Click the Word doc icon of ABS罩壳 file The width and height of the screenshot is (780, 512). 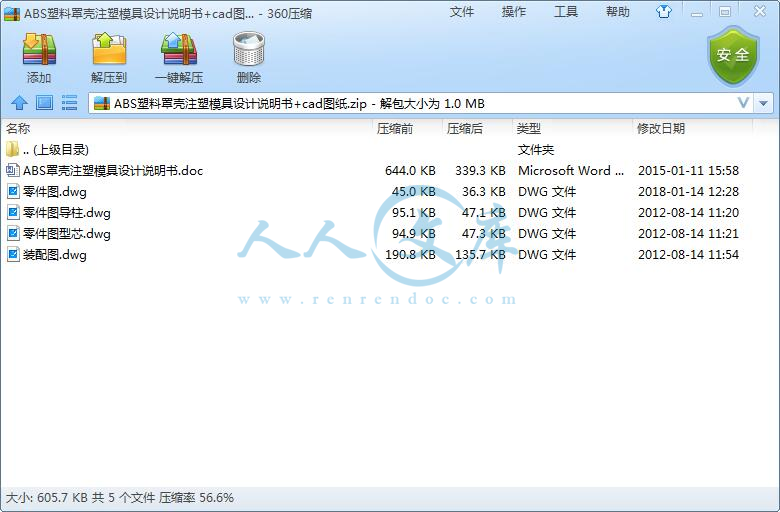[13, 171]
